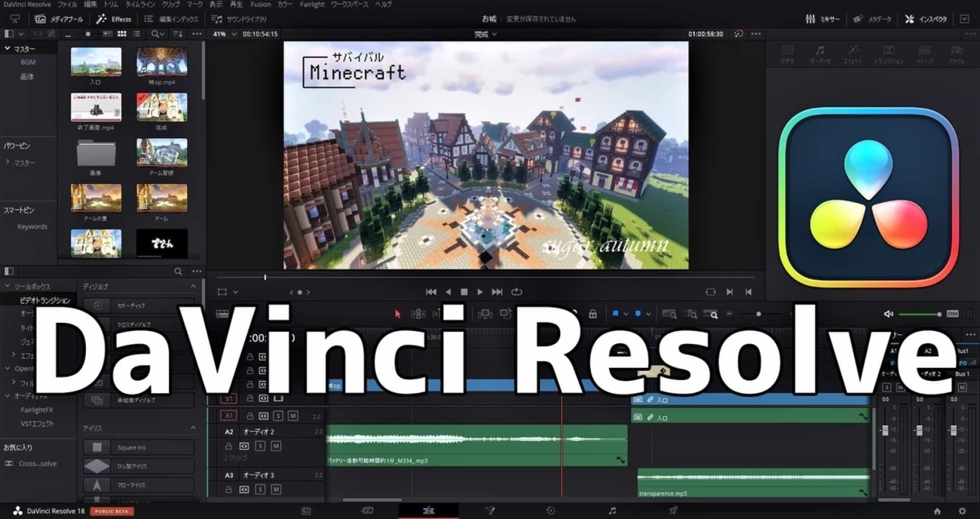Switch to the Fusion page
This screenshot has width=980, height=519.
point(489,511)
